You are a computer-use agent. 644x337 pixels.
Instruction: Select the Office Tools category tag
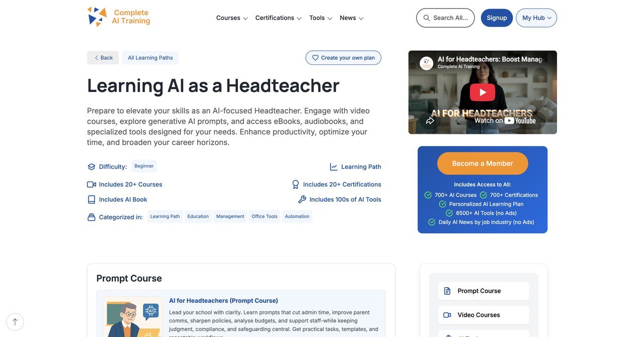(265, 217)
